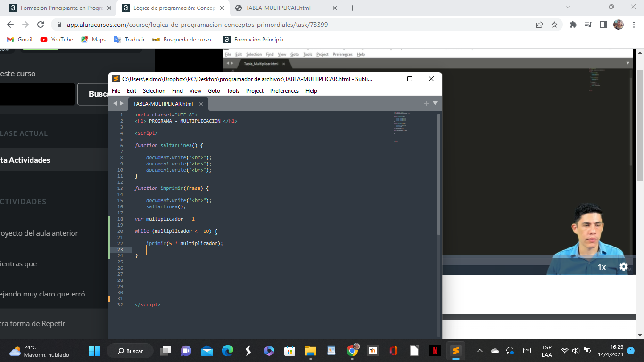Open File Explorer from taskbar
644x362 pixels.
pyautogui.click(x=310, y=351)
